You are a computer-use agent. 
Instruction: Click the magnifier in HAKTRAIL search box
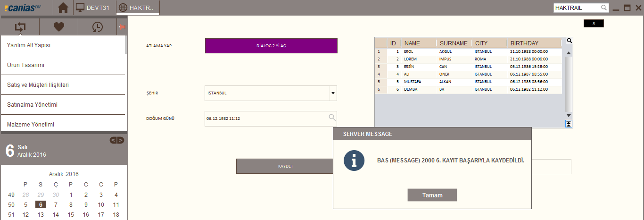(604, 8)
